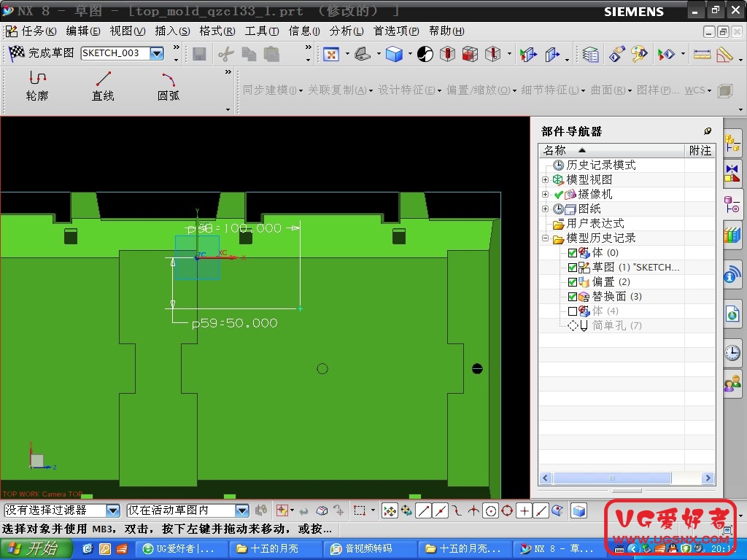Open the 插入(S) menu
Screen dimensions: 747x560
pyautogui.click(x=172, y=31)
